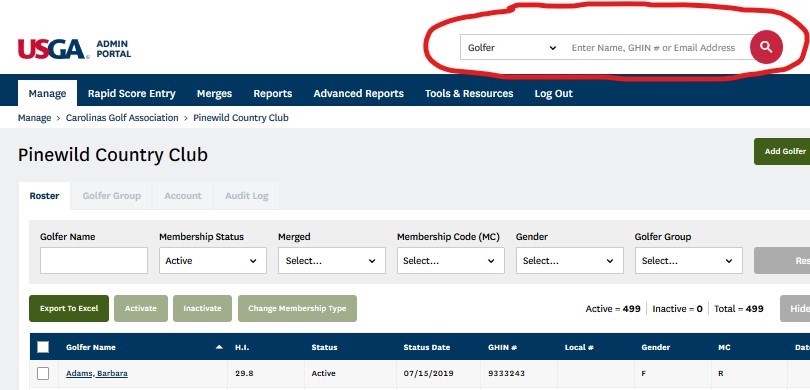Viewport: 810px width, 390px height.
Task: Open Advanced Reports menu
Action: tap(359, 93)
